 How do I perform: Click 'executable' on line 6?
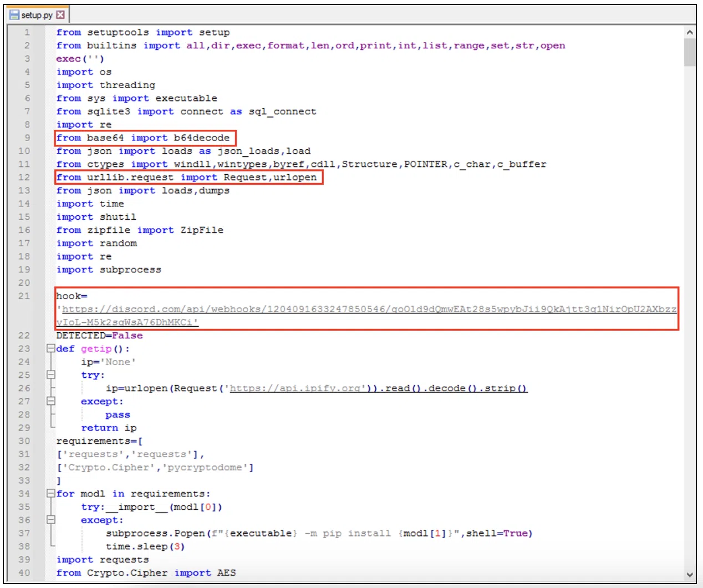click(x=186, y=98)
